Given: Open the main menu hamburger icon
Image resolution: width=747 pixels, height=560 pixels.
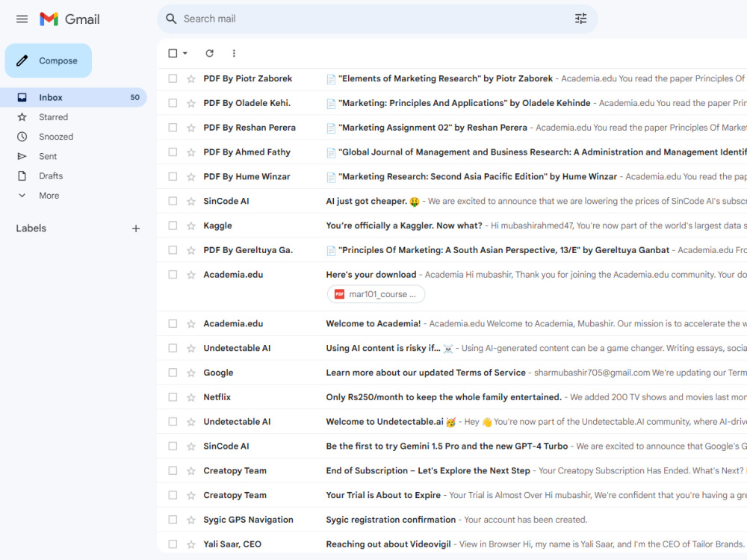Looking at the screenshot, I should pyautogui.click(x=22, y=19).
